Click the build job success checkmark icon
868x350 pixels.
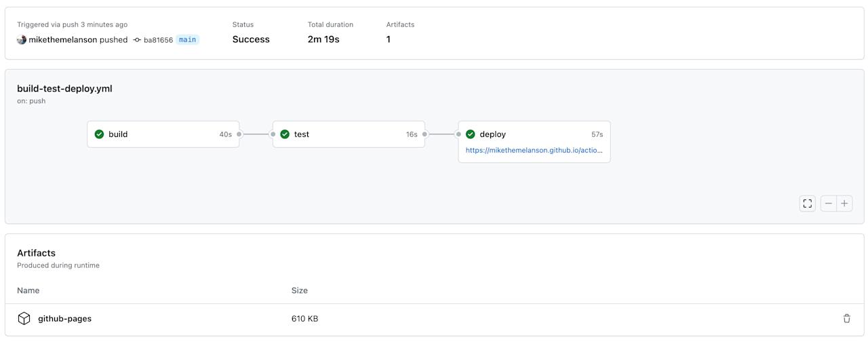click(x=100, y=134)
